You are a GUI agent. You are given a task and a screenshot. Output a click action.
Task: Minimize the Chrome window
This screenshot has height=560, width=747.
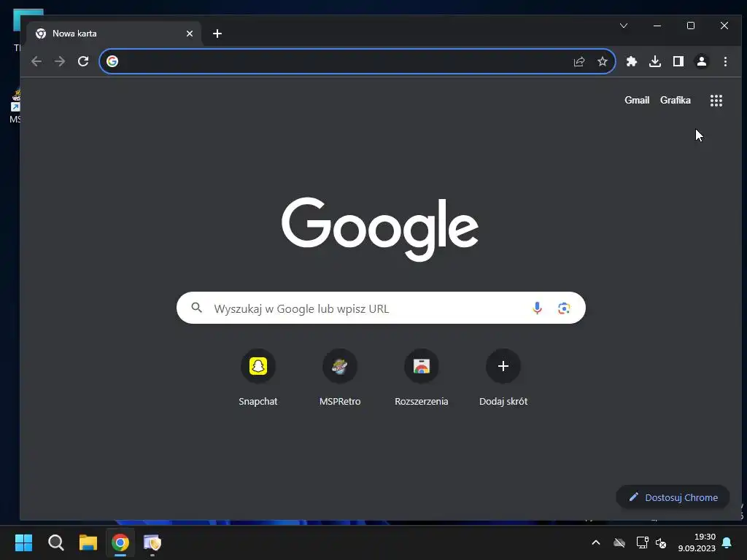click(657, 26)
